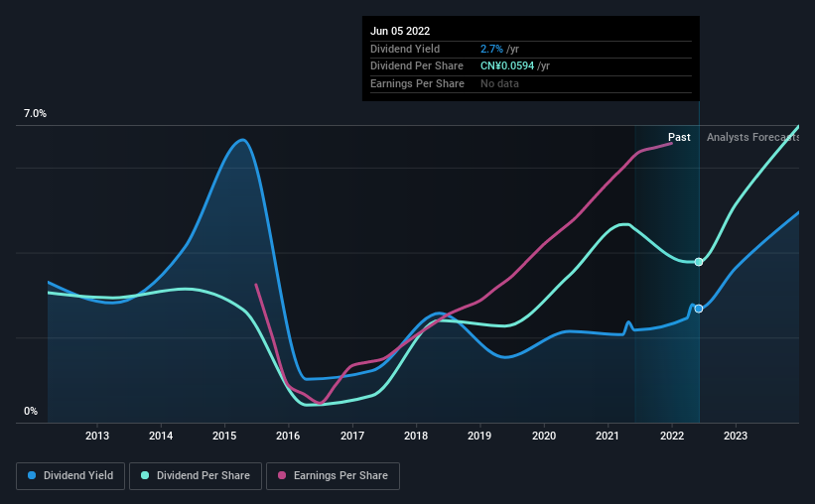Click the 2023 x-axis year label
The width and height of the screenshot is (815, 504).
click(x=736, y=436)
